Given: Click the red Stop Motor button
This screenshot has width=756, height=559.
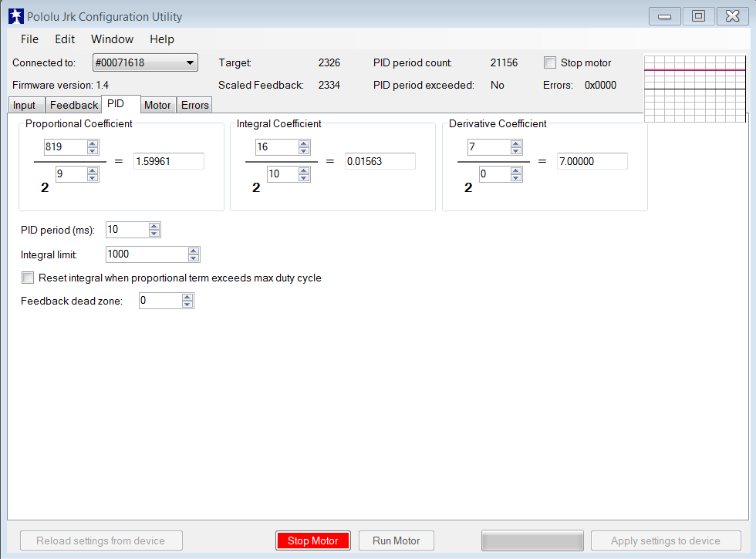Looking at the screenshot, I should [313, 540].
